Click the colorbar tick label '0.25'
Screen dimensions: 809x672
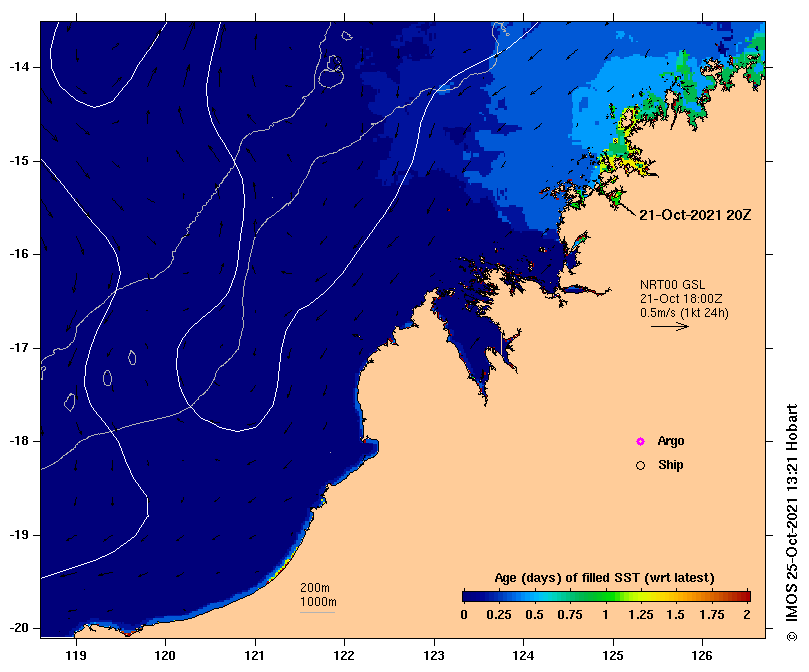(499, 615)
